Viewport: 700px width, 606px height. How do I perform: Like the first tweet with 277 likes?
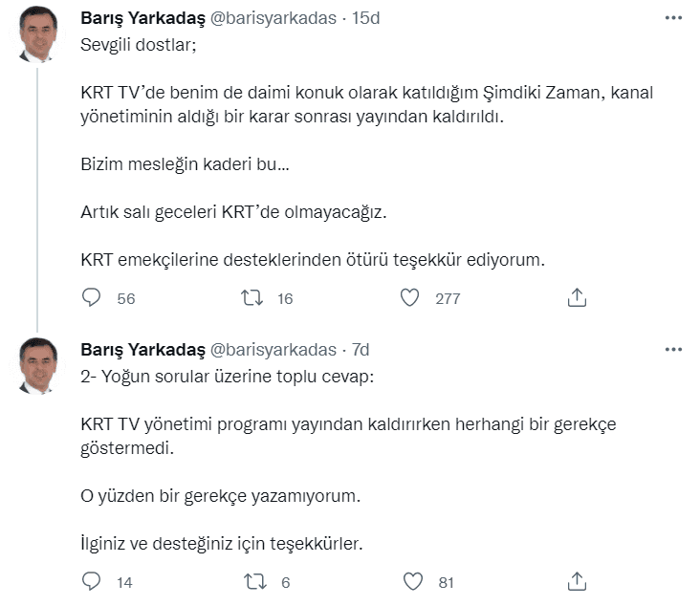tap(410, 298)
